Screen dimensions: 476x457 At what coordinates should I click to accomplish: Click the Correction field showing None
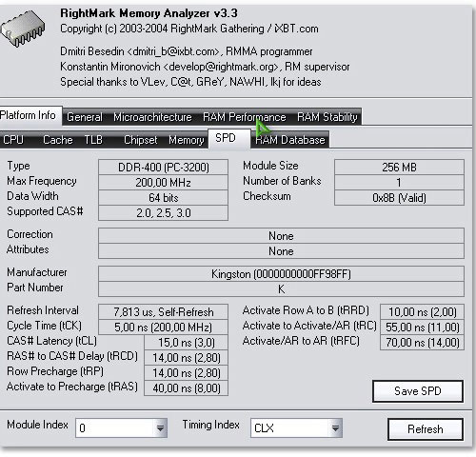tap(281, 235)
